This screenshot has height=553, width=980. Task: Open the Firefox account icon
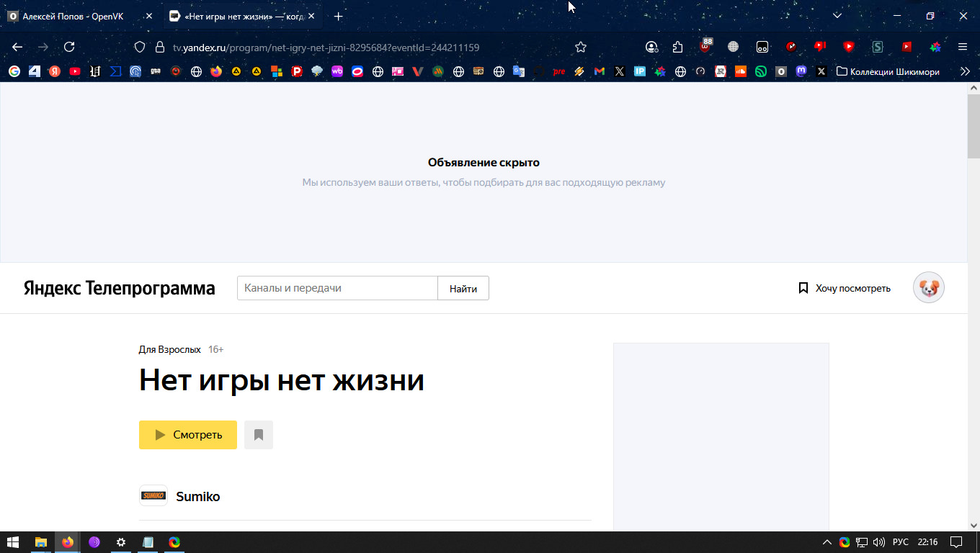point(651,47)
